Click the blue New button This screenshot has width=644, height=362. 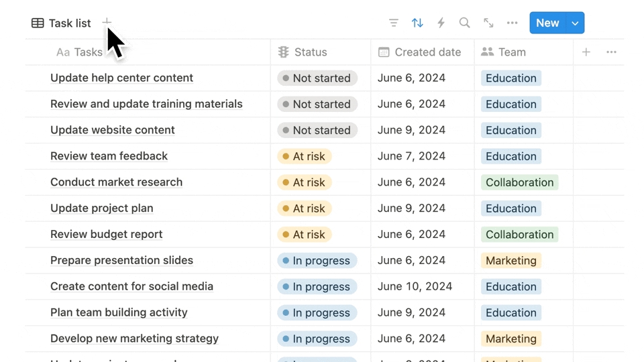547,23
